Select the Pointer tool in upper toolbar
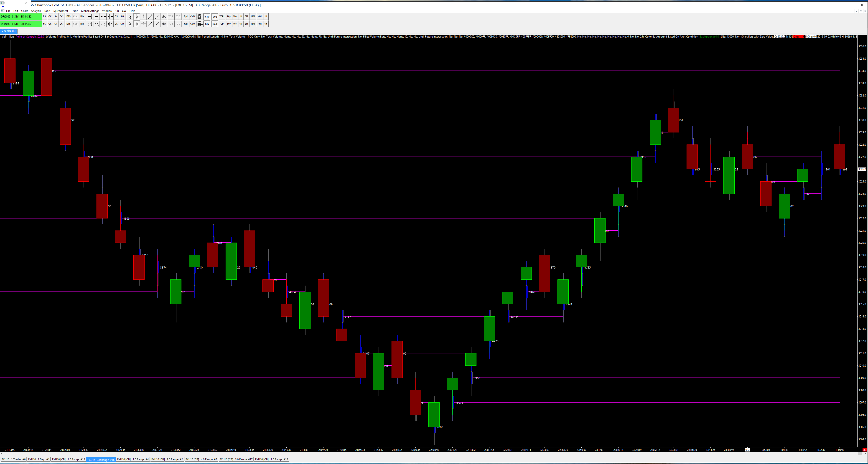This screenshot has width=868, height=464. coord(130,17)
